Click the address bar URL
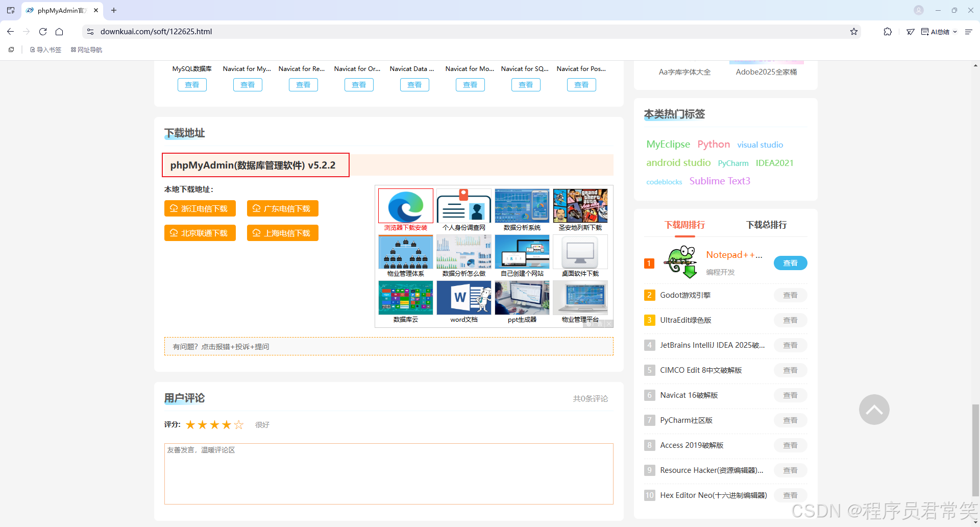 point(156,32)
